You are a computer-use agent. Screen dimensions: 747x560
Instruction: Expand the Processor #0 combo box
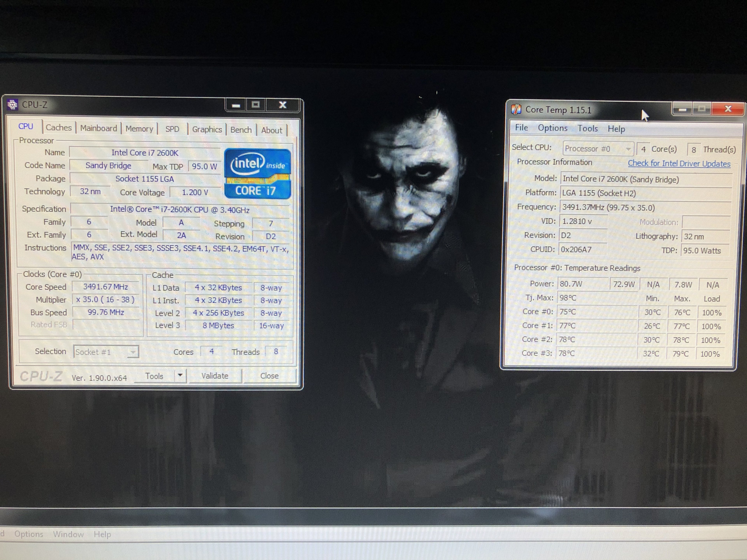628,149
